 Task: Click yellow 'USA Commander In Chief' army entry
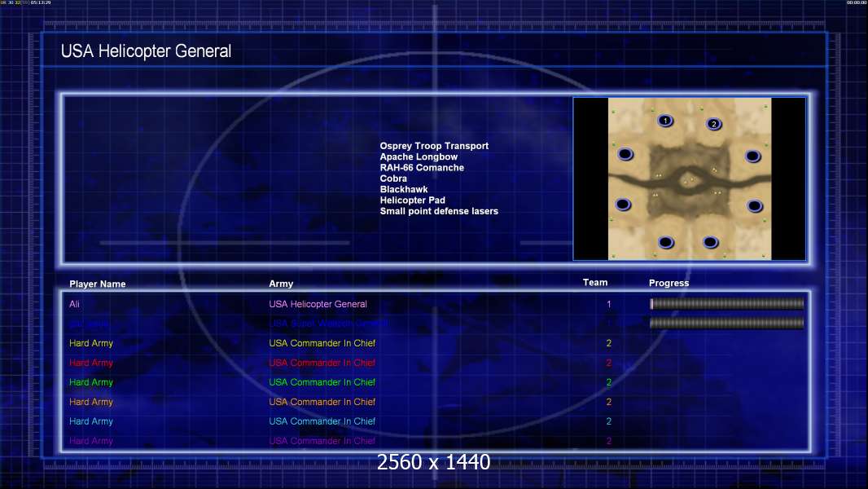tap(322, 343)
